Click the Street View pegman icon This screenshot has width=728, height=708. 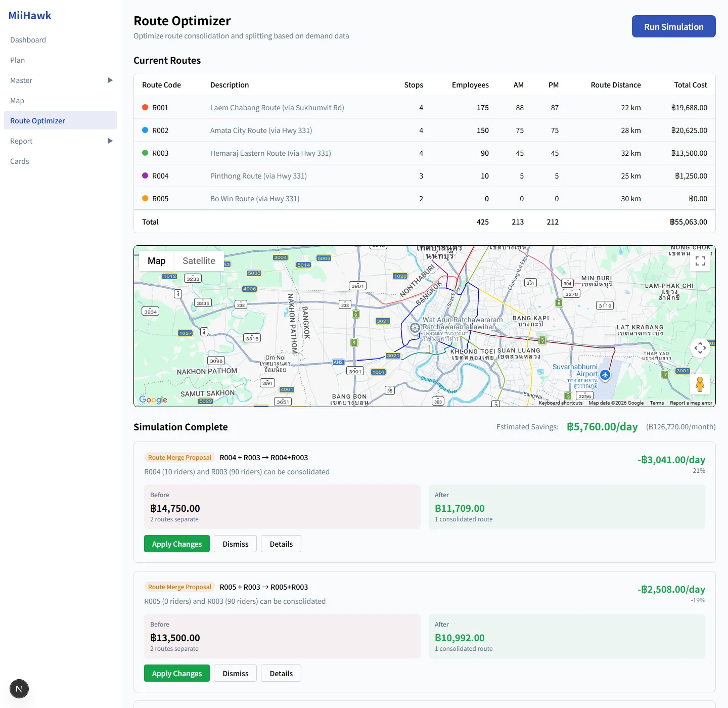tap(700, 384)
